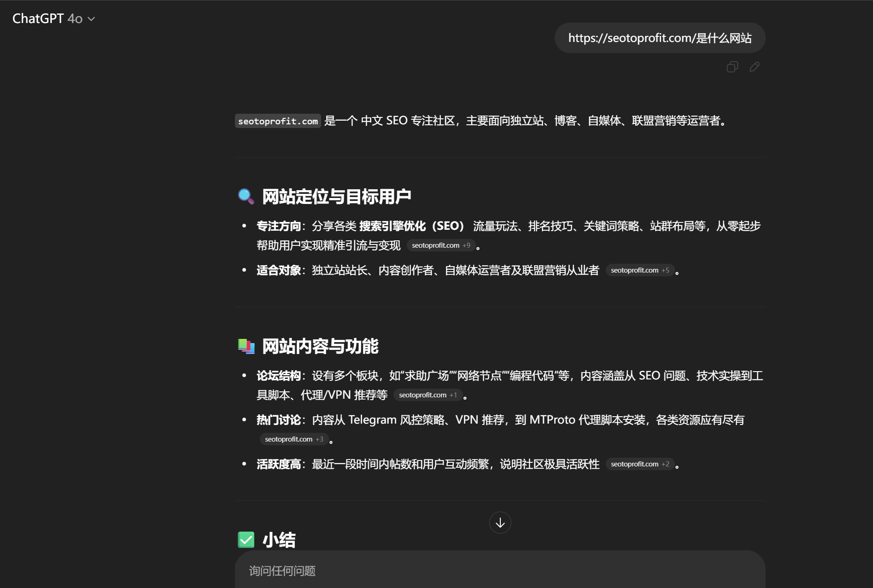Click the bold label 热门讨论
The image size is (873, 588).
279,420
